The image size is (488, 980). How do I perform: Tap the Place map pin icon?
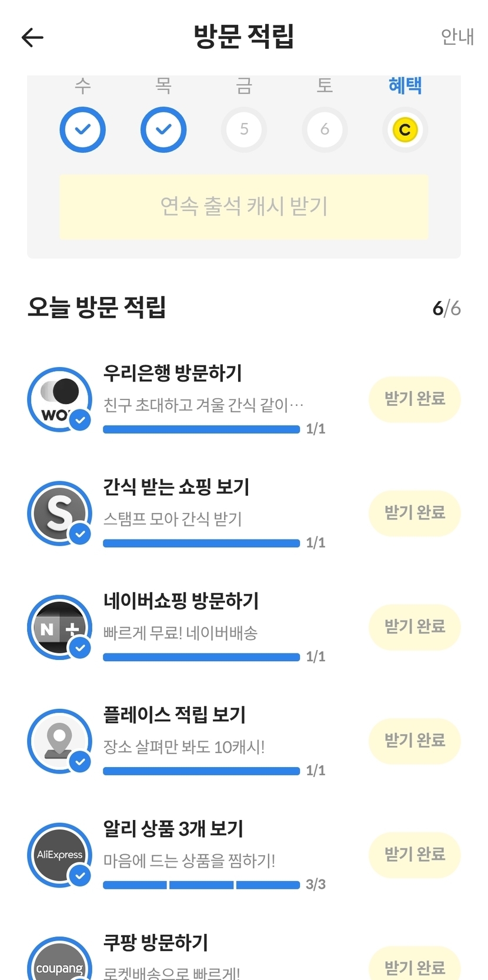(x=59, y=741)
